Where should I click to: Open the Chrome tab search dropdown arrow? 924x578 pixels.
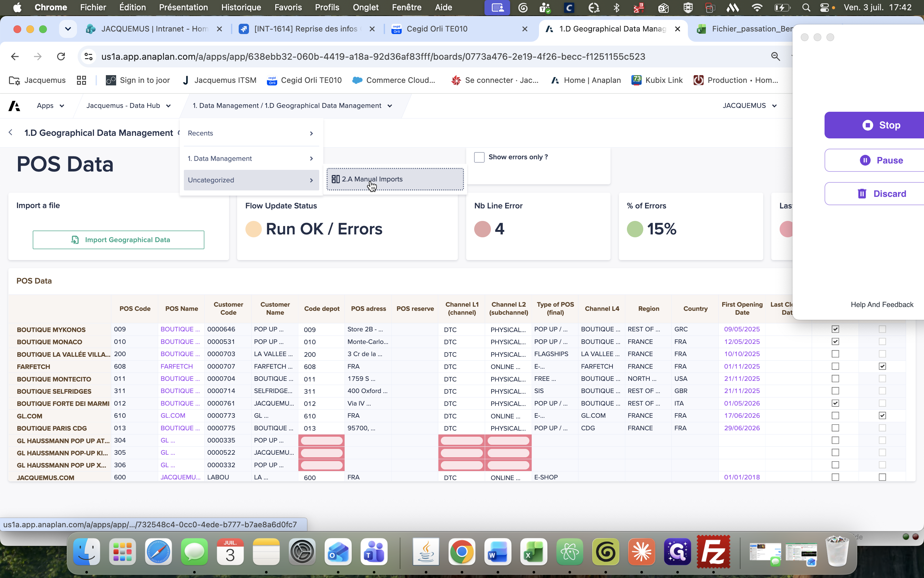click(68, 29)
